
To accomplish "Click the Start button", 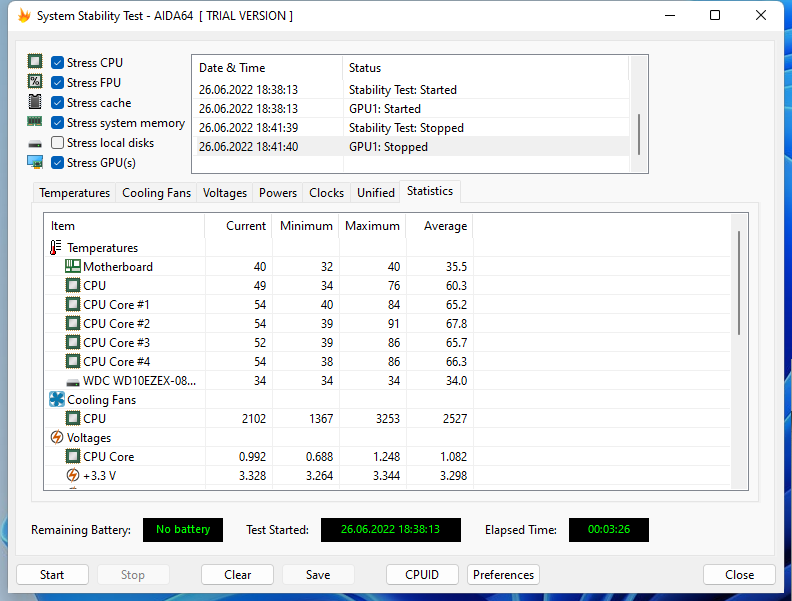I will click(x=52, y=575).
